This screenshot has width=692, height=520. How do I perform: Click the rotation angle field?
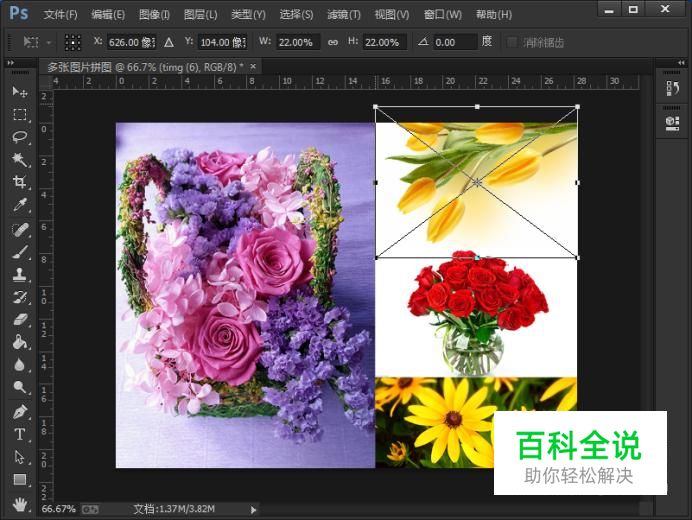pos(455,42)
